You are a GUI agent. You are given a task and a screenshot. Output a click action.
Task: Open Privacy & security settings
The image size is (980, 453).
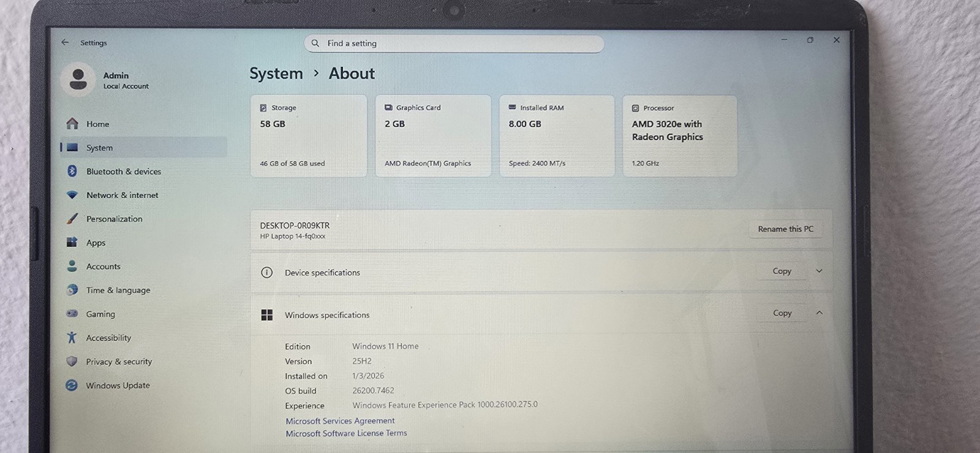pyautogui.click(x=144, y=362)
